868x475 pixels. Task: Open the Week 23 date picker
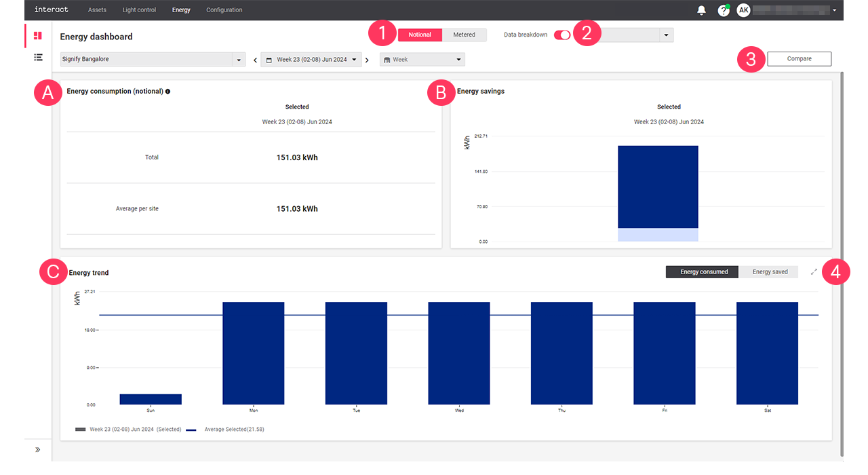click(x=311, y=59)
